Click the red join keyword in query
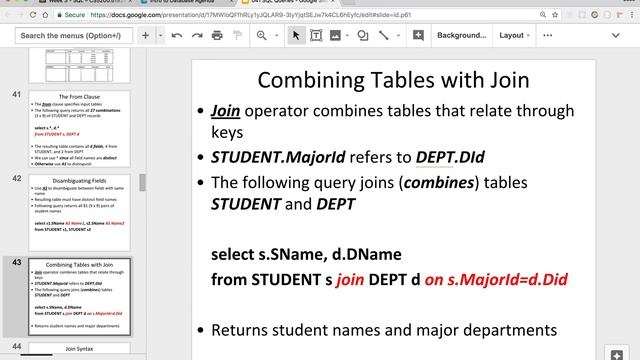The image size is (640, 360). coord(350,280)
